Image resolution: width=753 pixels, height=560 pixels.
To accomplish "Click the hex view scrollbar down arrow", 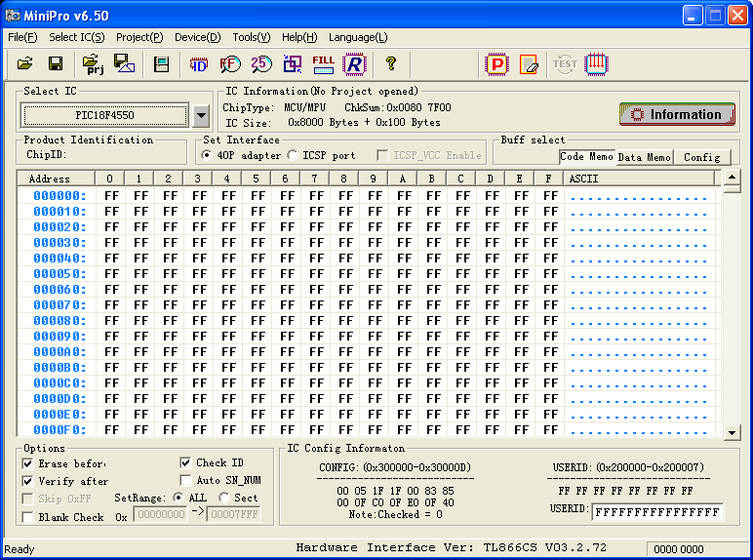I will coord(732,431).
